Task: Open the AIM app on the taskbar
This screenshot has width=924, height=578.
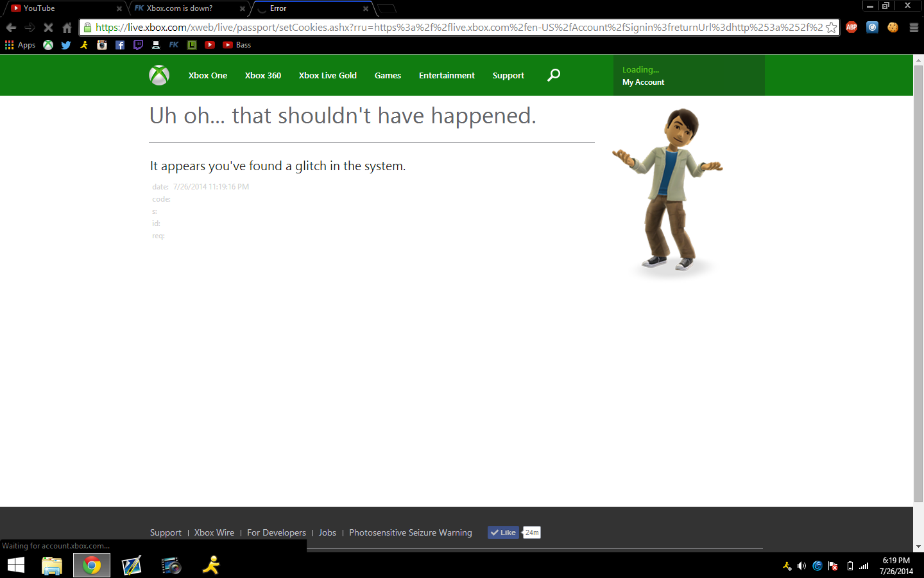Action: coord(211,565)
